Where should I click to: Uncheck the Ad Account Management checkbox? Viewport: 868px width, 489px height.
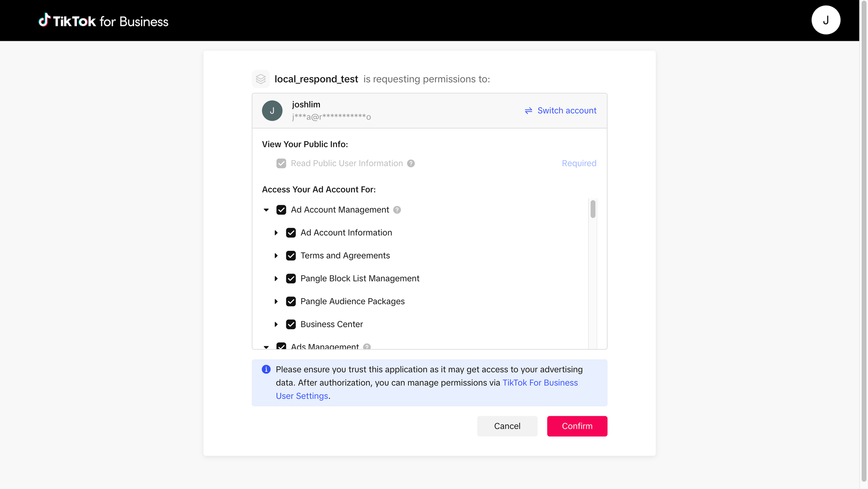tap(281, 210)
